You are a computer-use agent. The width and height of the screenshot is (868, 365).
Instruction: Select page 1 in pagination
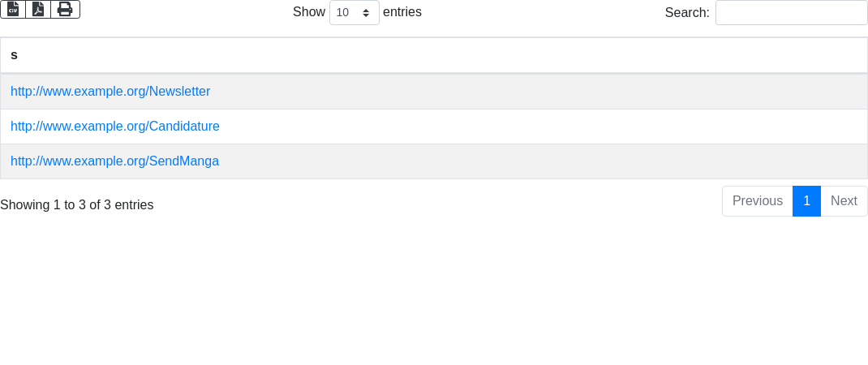(806, 201)
